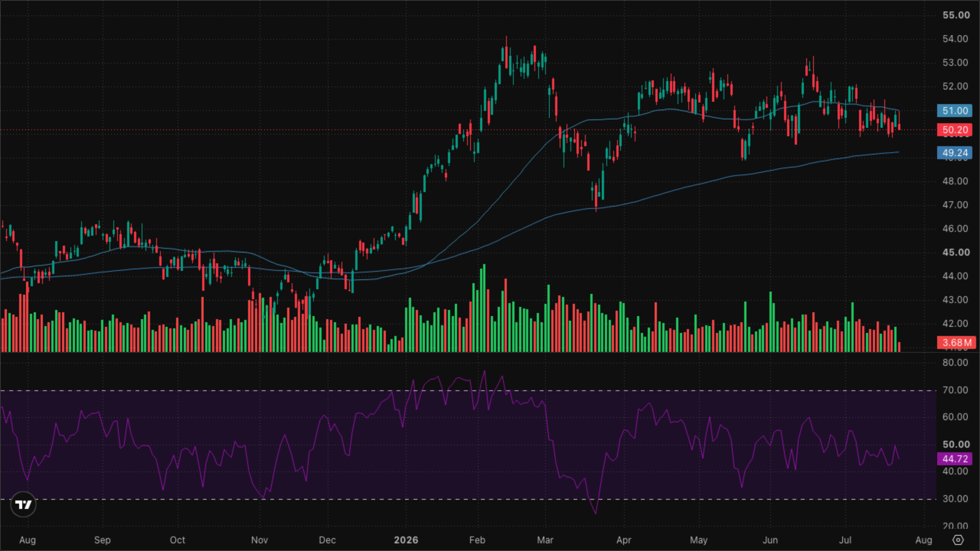Click the Aug label at left of time axis

[28, 540]
